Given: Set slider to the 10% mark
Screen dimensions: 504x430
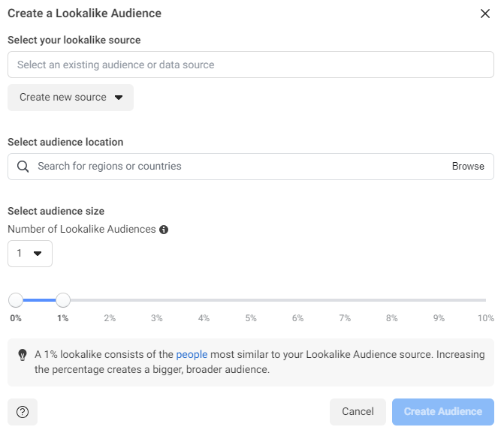Looking at the screenshot, I should coord(485,300).
